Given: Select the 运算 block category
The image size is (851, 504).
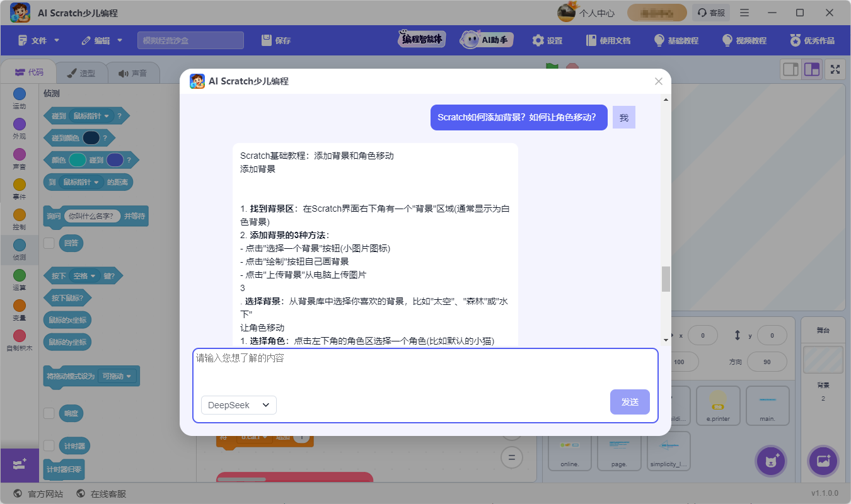Looking at the screenshot, I should click(x=20, y=280).
